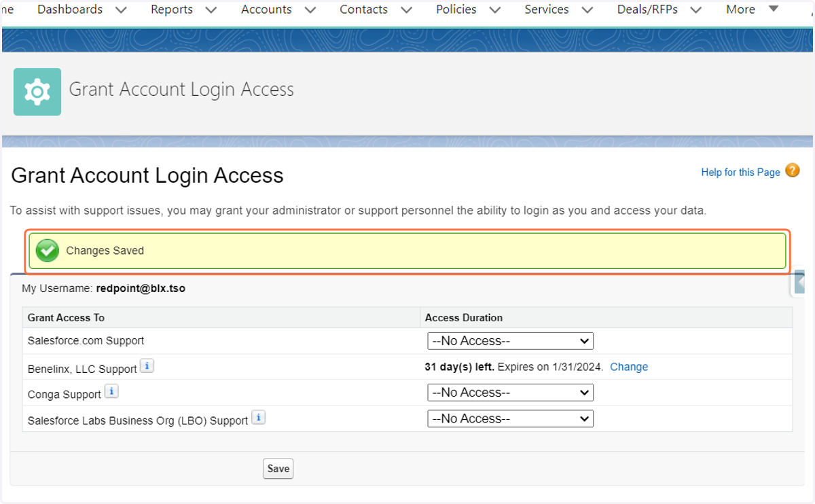The width and height of the screenshot is (815, 504).
Task: Click info icon beside Salesforce Labs Business Org Support
Action: click(258, 418)
